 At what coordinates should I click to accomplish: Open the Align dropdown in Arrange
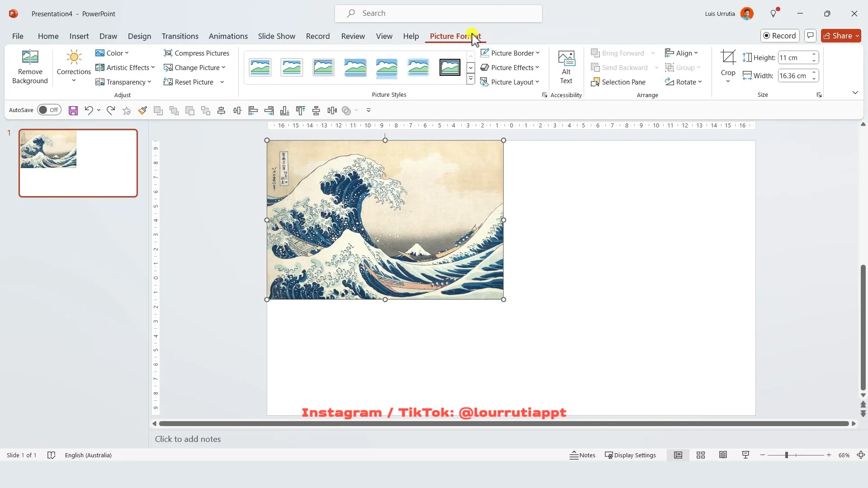681,53
